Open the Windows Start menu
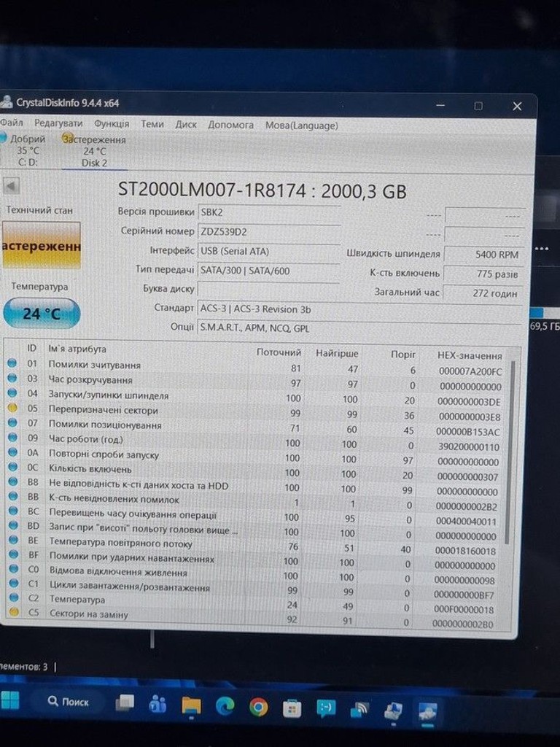The height and width of the screenshot is (747, 560). pos(9,700)
